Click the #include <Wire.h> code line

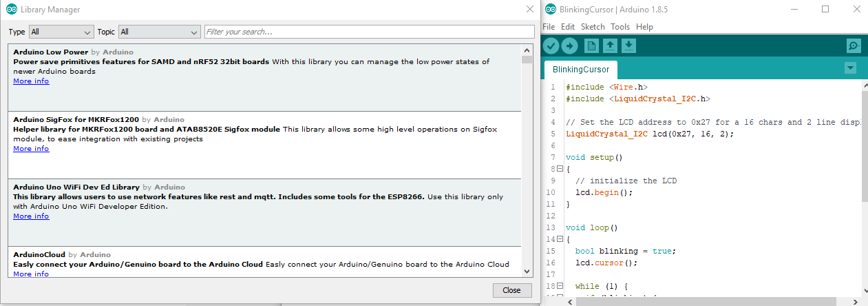point(606,87)
